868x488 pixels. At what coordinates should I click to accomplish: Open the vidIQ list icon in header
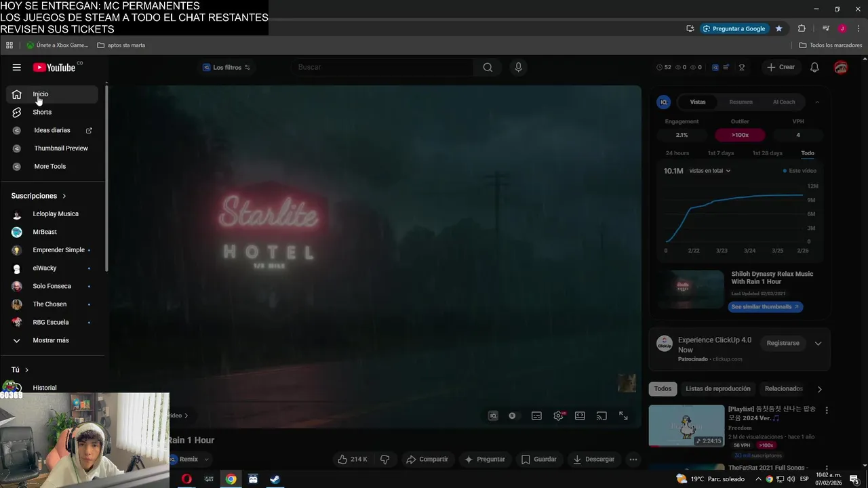(726, 67)
